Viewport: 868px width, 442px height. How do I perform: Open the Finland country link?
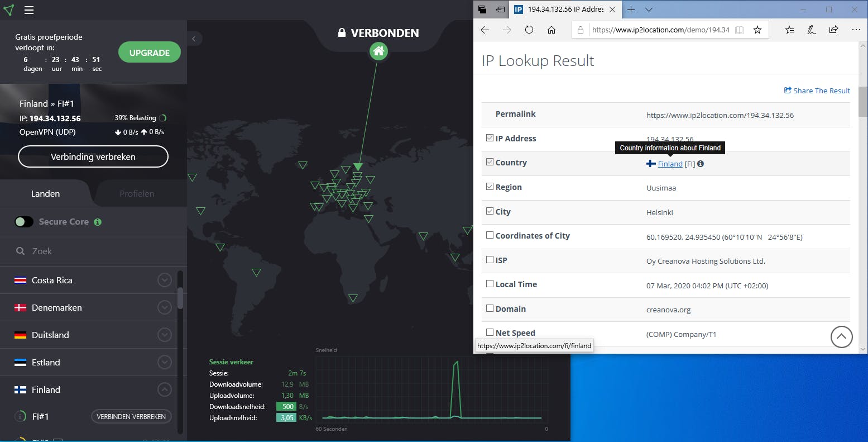tap(670, 164)
